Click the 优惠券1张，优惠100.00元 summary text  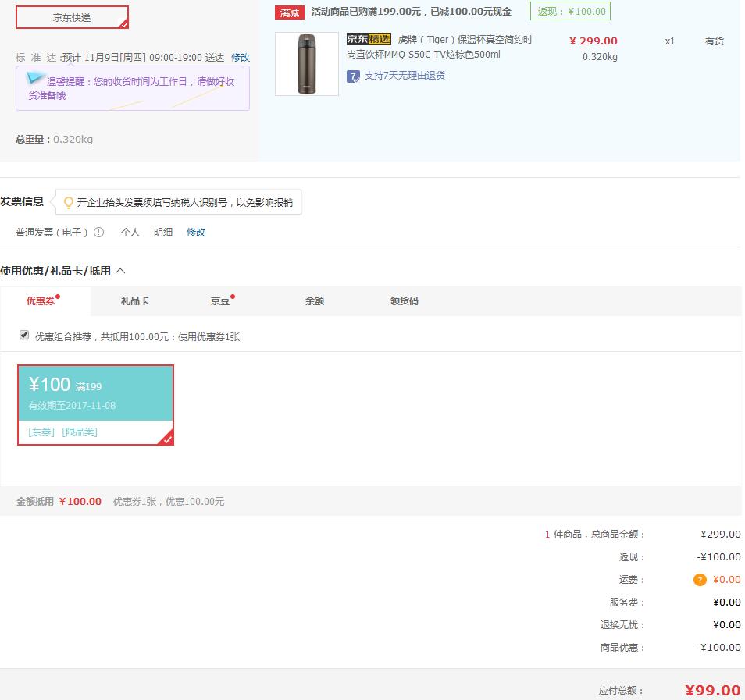[x=169, y=502]
